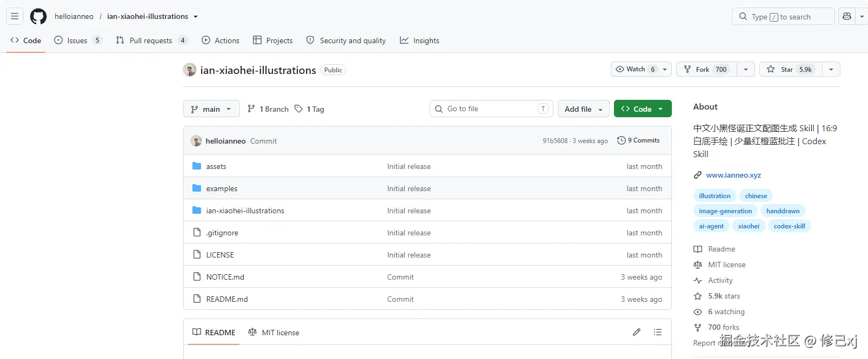Open ian-xiaohei-illustrations folder in file list
Image resolution: width=868 pixels, height=359 pixels.
tap(245, 211)
